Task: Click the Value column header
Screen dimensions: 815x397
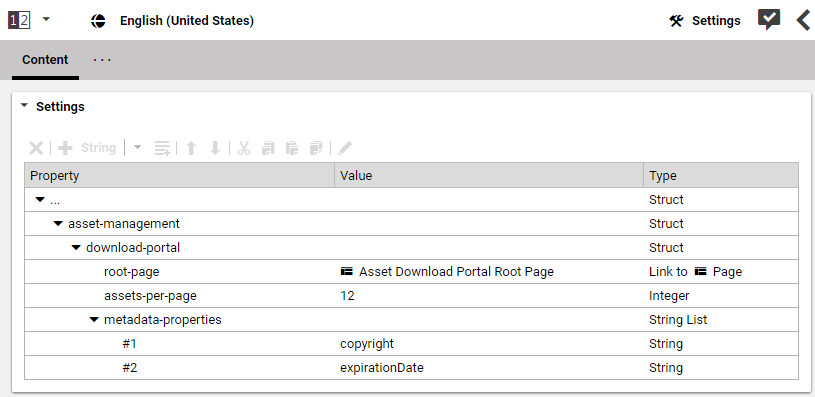Action: [489, 176]
